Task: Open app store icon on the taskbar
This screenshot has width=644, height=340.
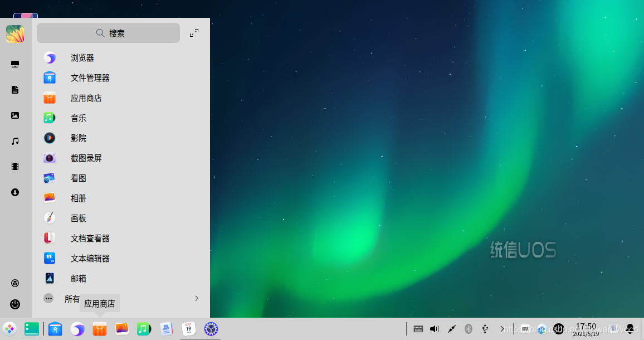Action: [x=99, y=329]
